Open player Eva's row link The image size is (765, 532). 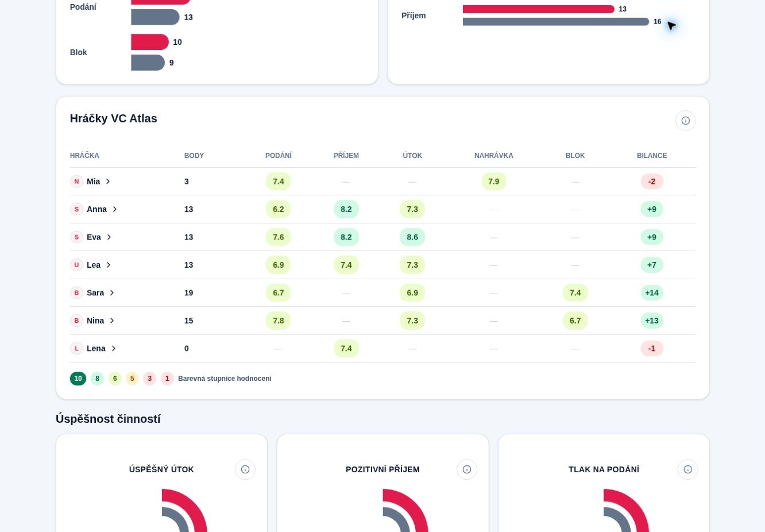point(91,237)
